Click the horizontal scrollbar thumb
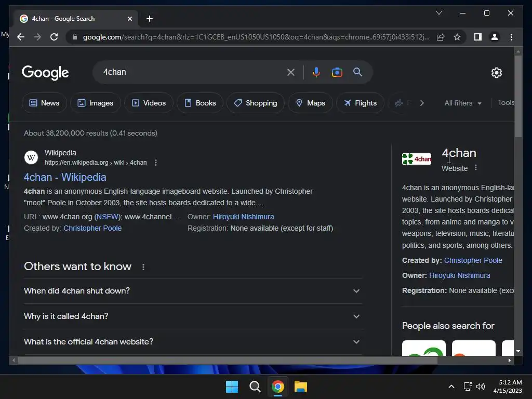This screenshot has width=532, height=399. [x=228, y=360]
